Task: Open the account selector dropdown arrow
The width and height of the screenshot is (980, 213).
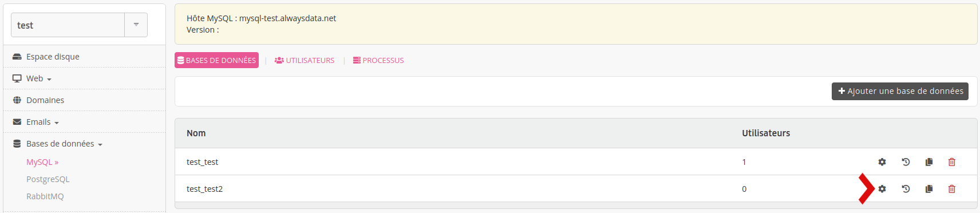Action: tap(136, 25)
